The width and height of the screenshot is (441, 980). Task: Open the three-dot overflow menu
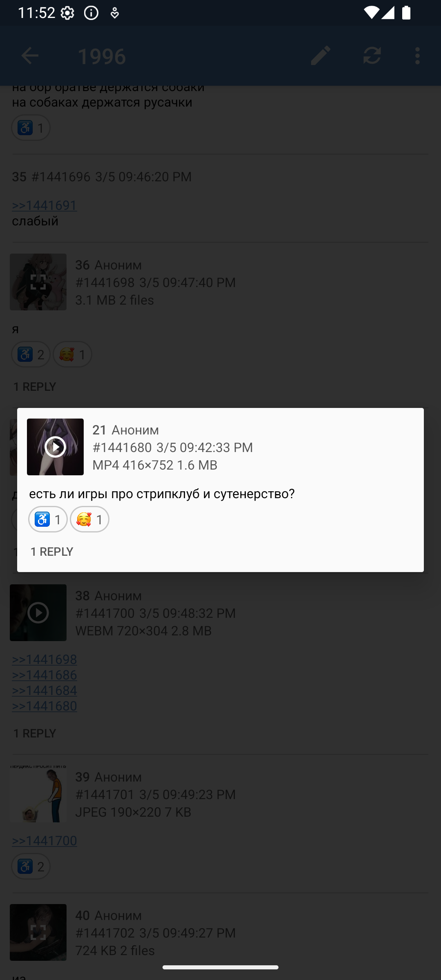click(417, 56)
